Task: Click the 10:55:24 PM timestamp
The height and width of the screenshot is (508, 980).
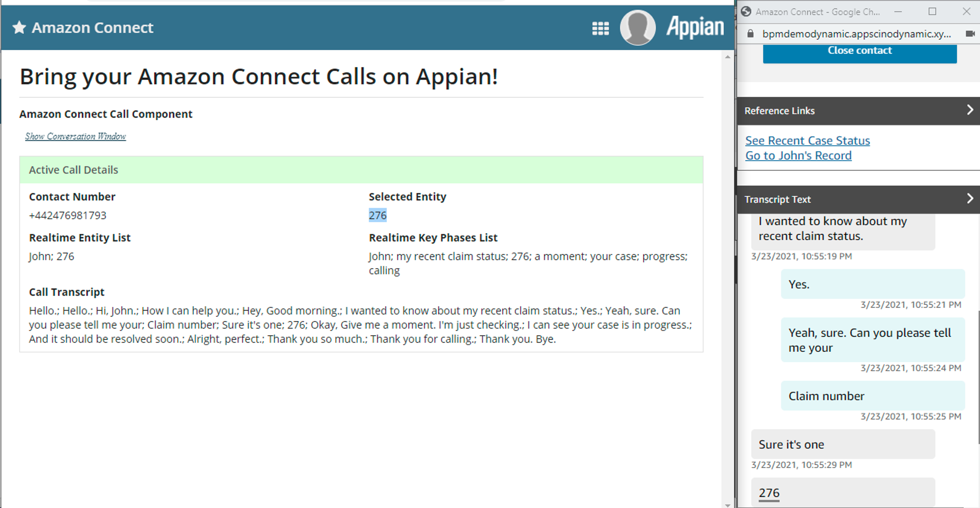Action: (911, 368)
